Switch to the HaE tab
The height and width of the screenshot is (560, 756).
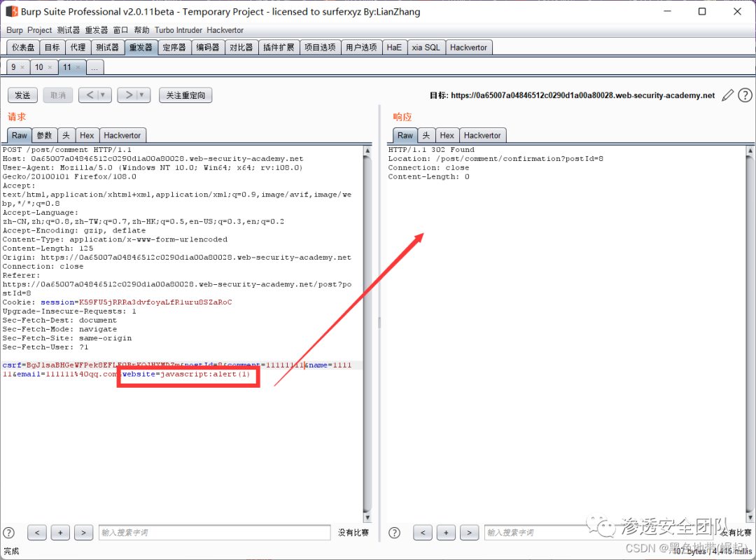[x=394, y=48]
